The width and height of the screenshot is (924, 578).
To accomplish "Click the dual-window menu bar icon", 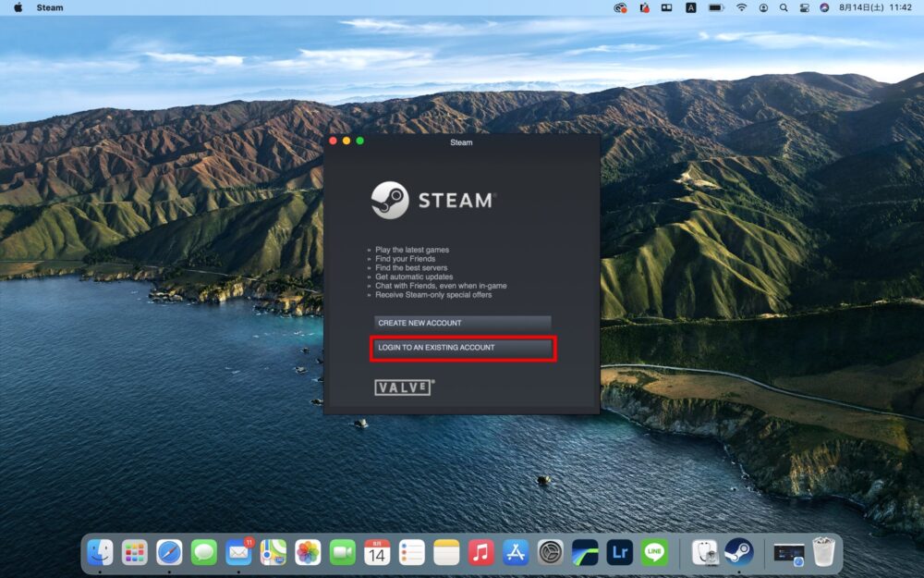I will pos(666,7).
